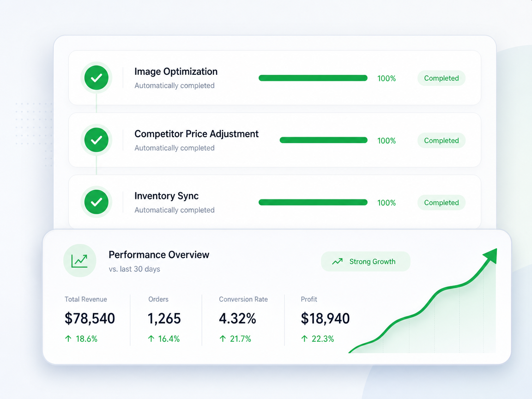
Task: Click Completed badge for Inventory Sync
Action: [x=441, y=203]
